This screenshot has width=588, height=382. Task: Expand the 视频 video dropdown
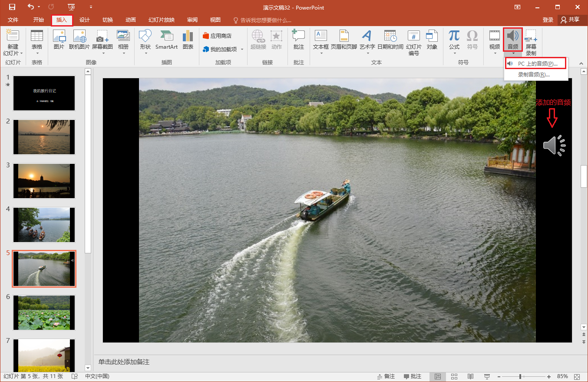(x=495, y=53)
